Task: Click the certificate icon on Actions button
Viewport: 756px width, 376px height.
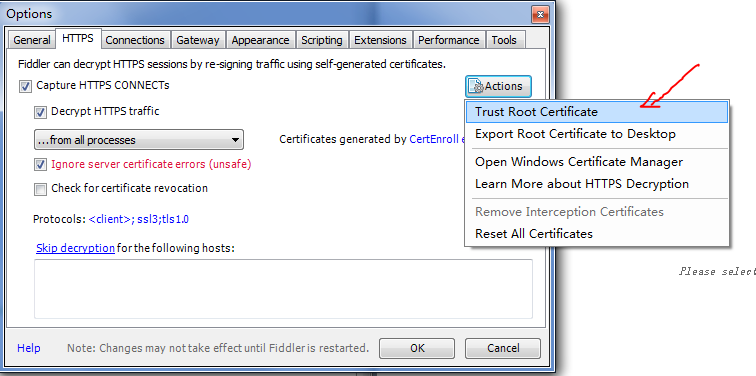Action: [476, 86]
